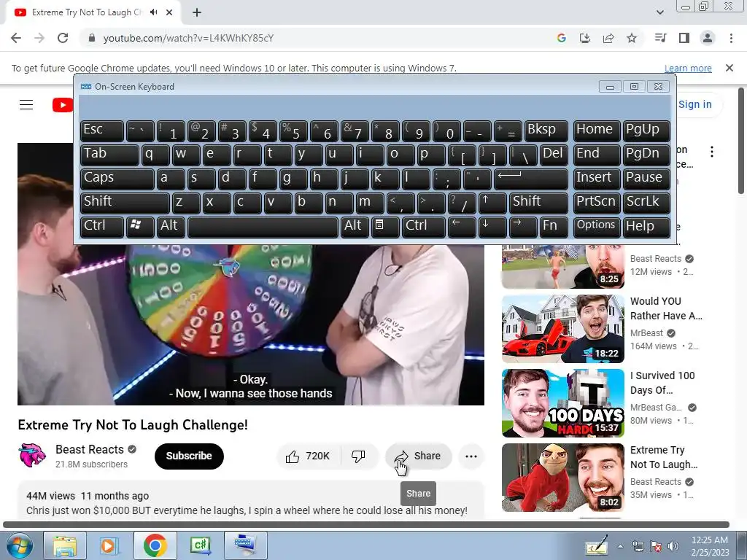Click the Enter key on On-Screen Keyboard

coord(531,179)
